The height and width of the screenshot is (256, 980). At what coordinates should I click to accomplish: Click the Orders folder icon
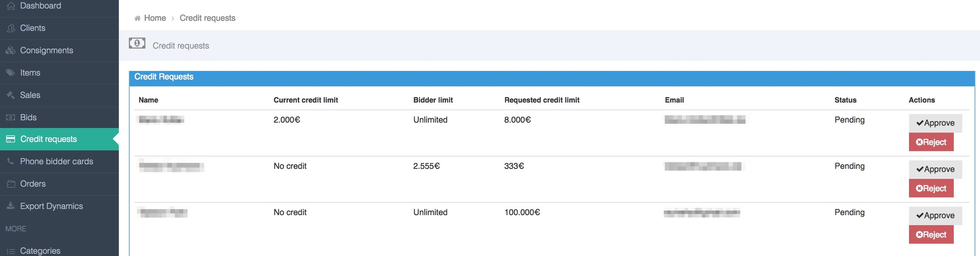click(11, 184)
